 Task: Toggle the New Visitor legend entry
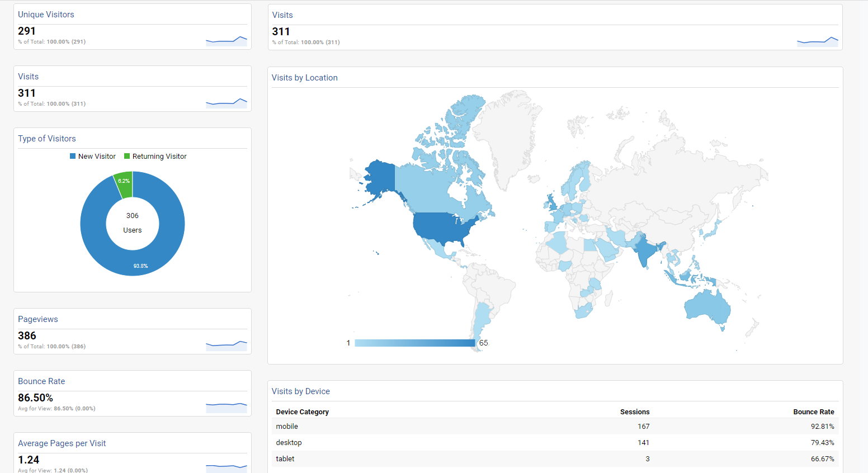point(92,156)
